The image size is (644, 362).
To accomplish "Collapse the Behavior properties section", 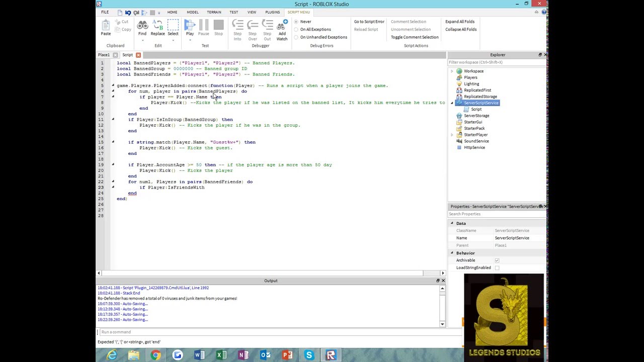I will point(452,253).
